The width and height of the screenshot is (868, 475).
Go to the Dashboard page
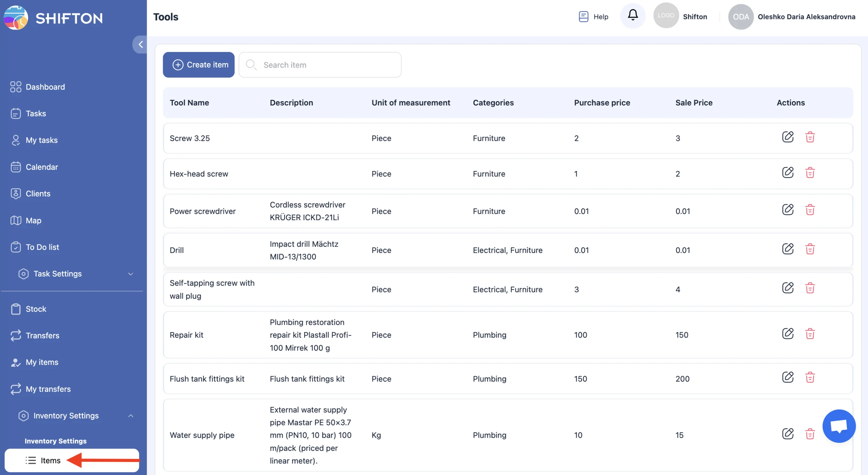tap(45, 87)
